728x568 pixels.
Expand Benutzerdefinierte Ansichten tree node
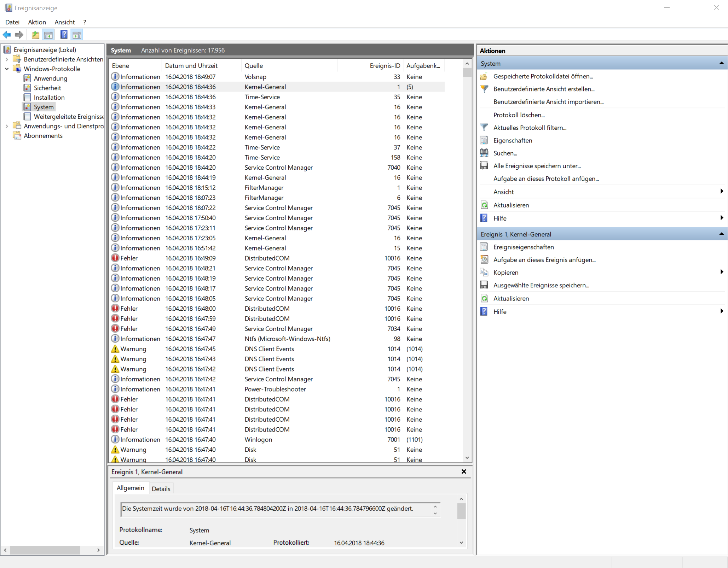coord(7,59)
